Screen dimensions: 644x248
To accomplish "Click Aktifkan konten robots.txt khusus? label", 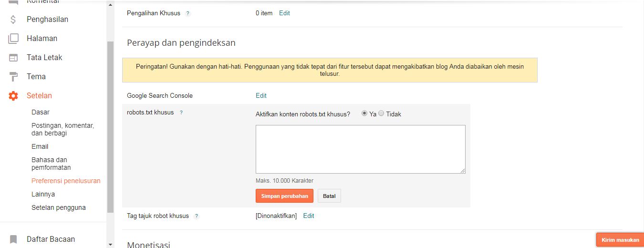I will (x=303, y=114).
